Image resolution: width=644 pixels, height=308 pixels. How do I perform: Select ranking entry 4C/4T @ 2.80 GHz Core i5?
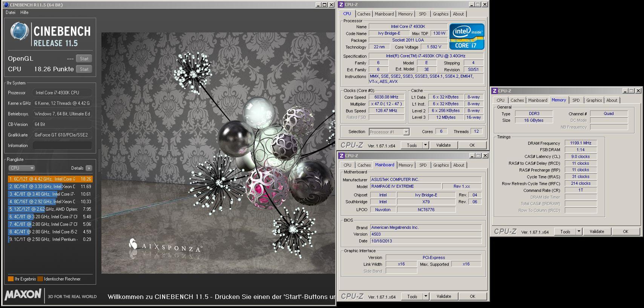(x=50, y=232)
